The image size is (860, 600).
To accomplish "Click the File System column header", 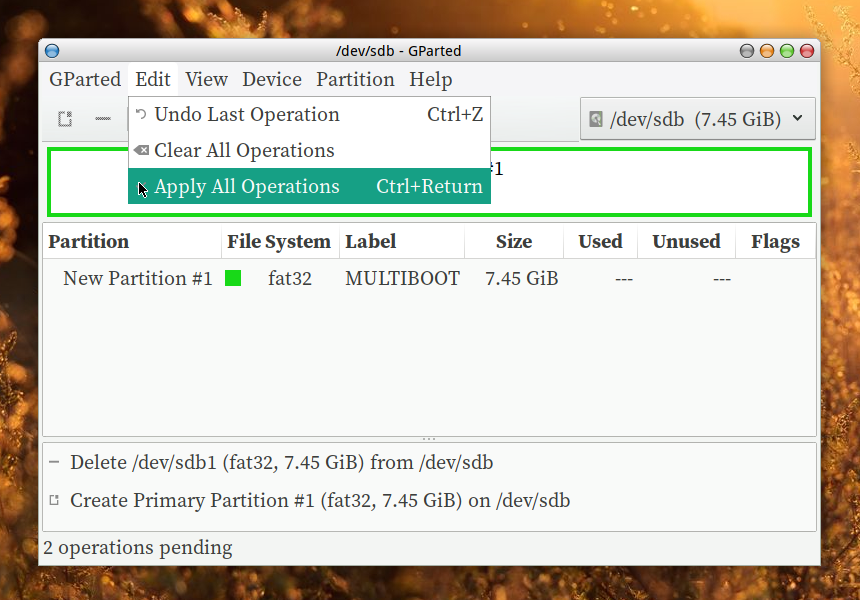I will 278,242.
